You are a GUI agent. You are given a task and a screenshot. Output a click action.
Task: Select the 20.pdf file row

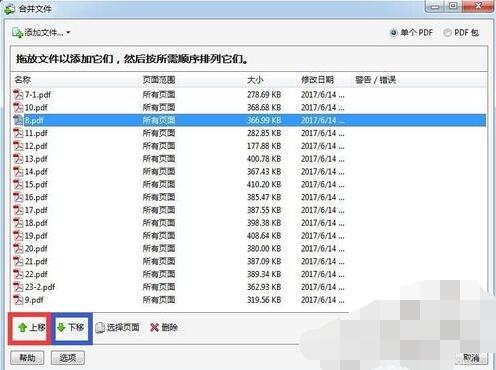[x=249, y=249]
